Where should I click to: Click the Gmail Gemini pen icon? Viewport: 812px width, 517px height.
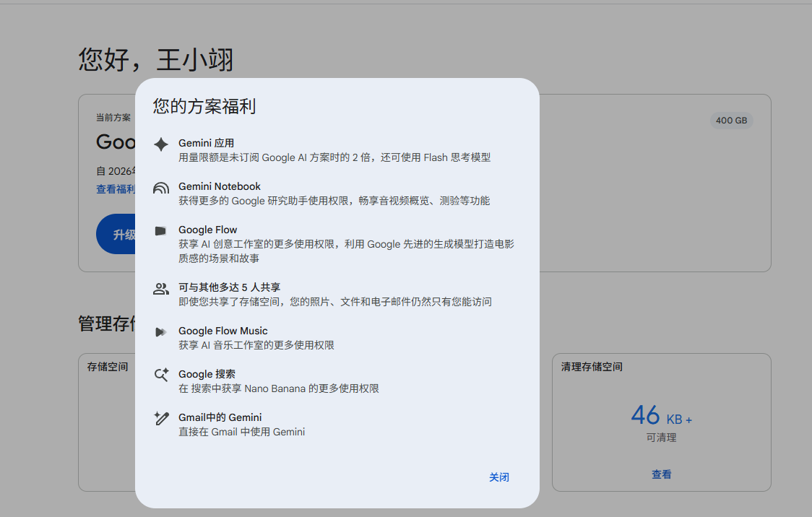(x=161, y=418)
